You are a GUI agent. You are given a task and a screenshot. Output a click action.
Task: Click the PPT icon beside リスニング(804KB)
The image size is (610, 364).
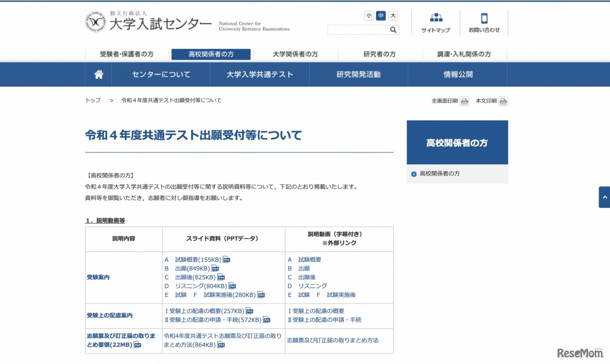[x=232, y=285]
